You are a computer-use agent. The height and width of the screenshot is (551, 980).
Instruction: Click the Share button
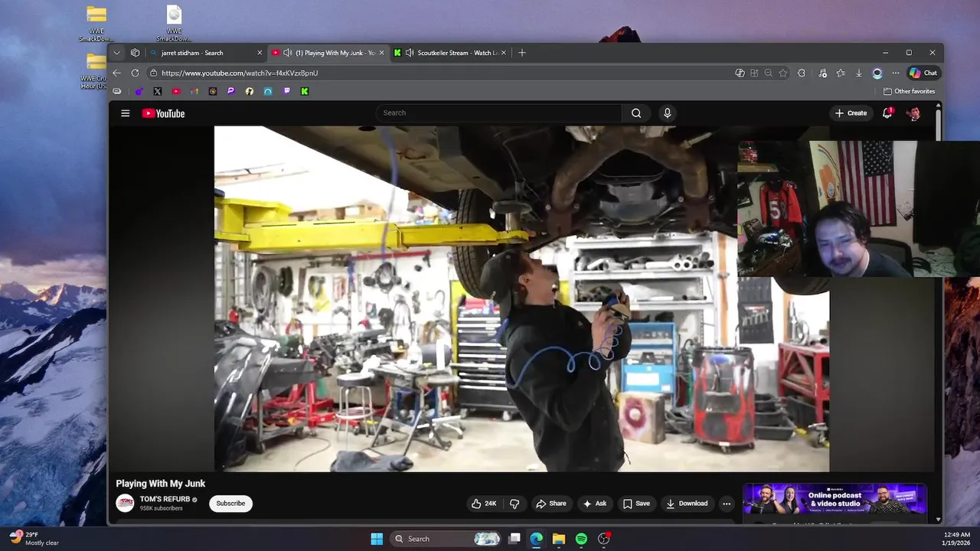click(x=551, y=504)
